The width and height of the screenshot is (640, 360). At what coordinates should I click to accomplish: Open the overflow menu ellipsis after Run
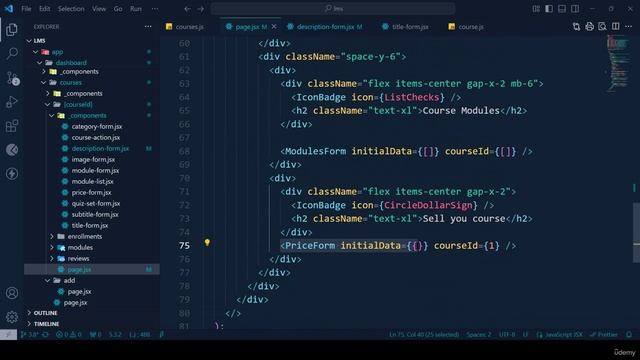click(155, 9)
